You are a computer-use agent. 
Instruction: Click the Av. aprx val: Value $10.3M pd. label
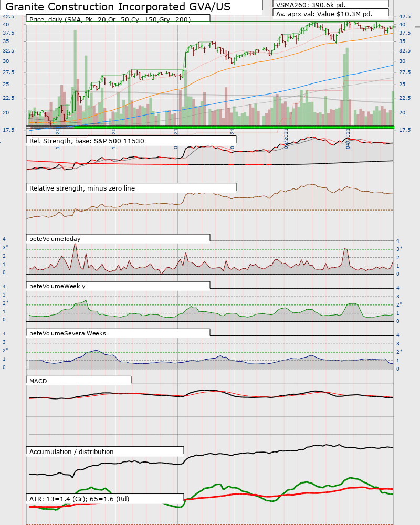[x=324, y=14]
